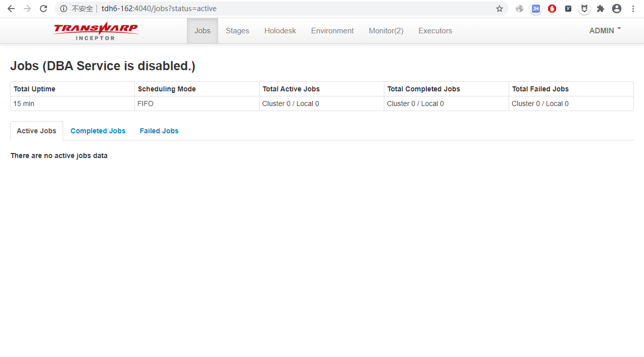Reload the page with the refresh icon

pyautogui.click(x=43, y=9)
